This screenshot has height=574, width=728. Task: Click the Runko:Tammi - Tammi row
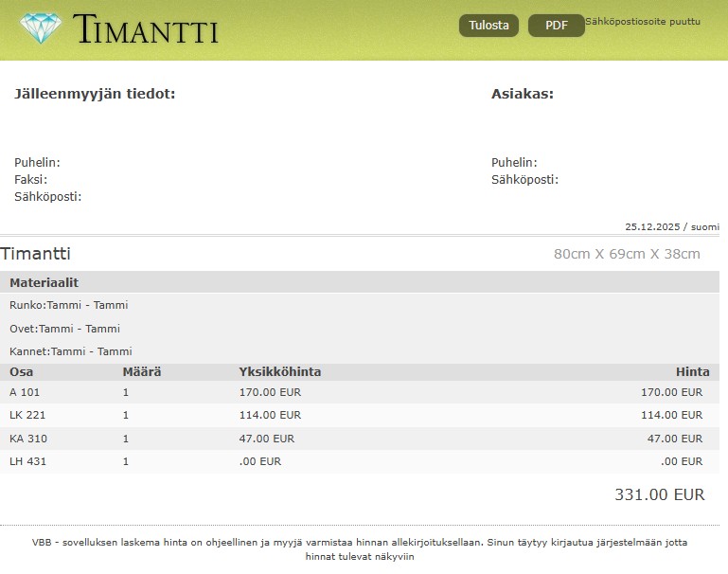(x=68, y=305)
